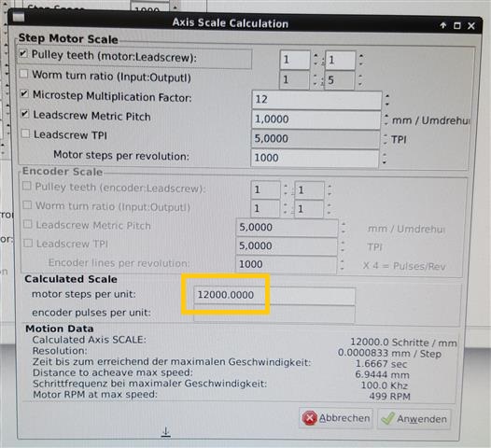The width and height of the screenshot is (491, 448).
Task: Close the Axis Scale Calculation dialog
Action: click(x=471, y=26)
